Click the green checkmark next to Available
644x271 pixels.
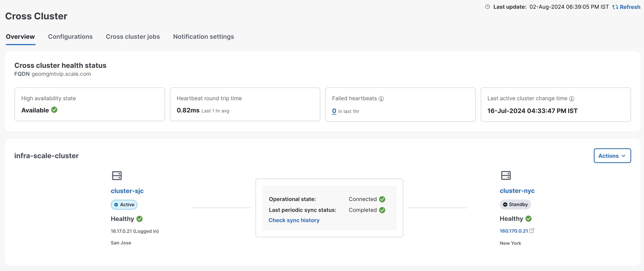tap(54, 110)
